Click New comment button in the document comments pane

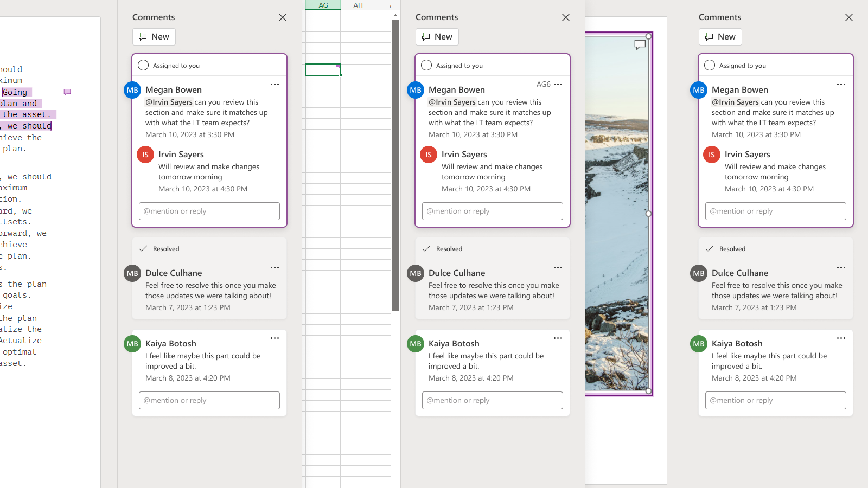(154, 37)
